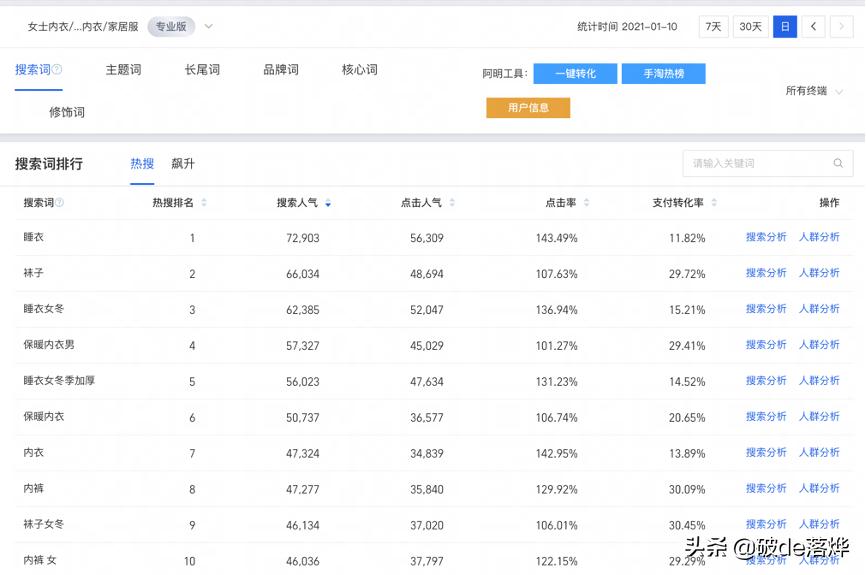Click the 143.49% click rate value
The width and height of the screenshot is (866, 575).
tap(557, 238)
